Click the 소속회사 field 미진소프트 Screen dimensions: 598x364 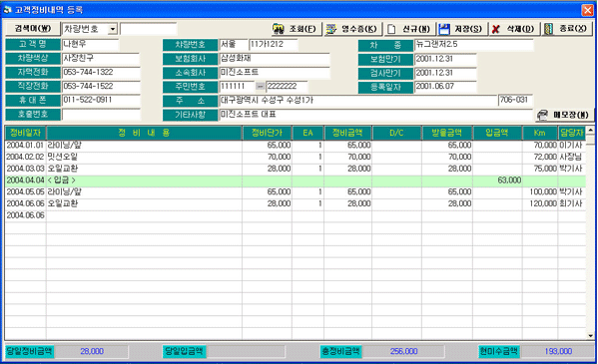[275, 73]
